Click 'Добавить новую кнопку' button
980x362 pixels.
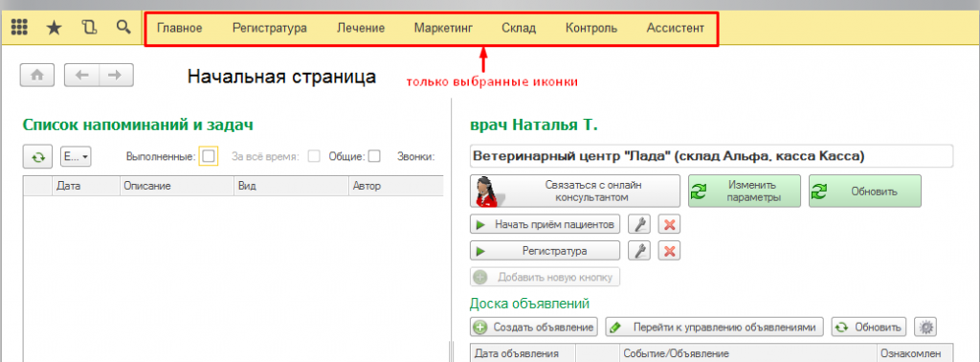[545, 277]
